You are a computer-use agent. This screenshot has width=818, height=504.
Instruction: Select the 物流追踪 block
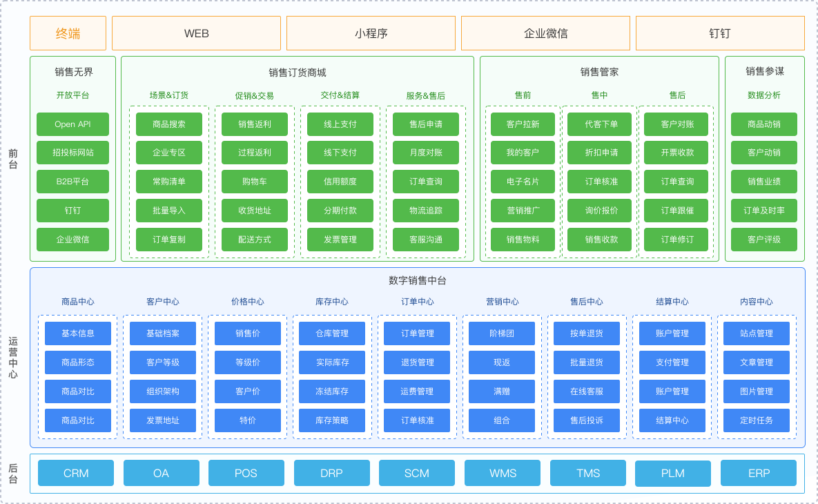click(x=426, y=211)
